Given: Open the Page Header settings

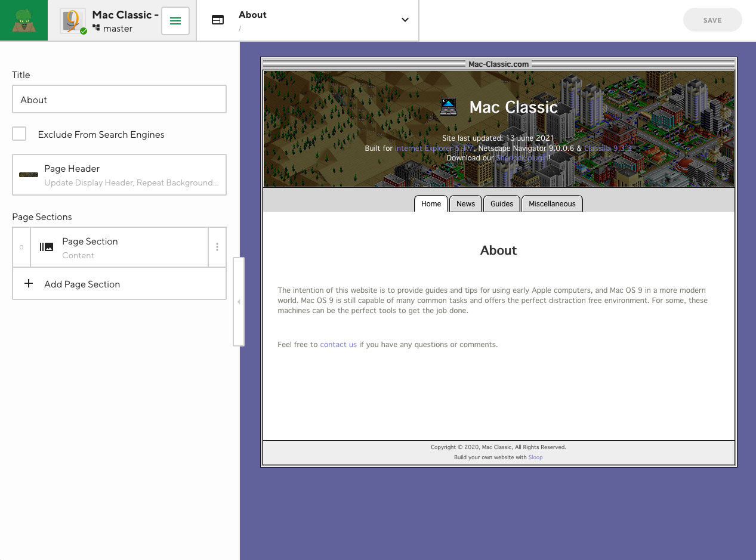Looking at the screenshot, I should pyautogui.click(x=119, y=175).
